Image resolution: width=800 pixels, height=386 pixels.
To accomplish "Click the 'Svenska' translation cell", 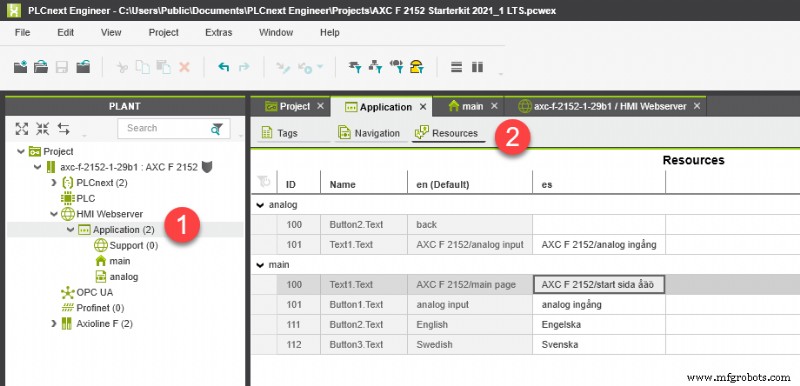I will 599,345.
